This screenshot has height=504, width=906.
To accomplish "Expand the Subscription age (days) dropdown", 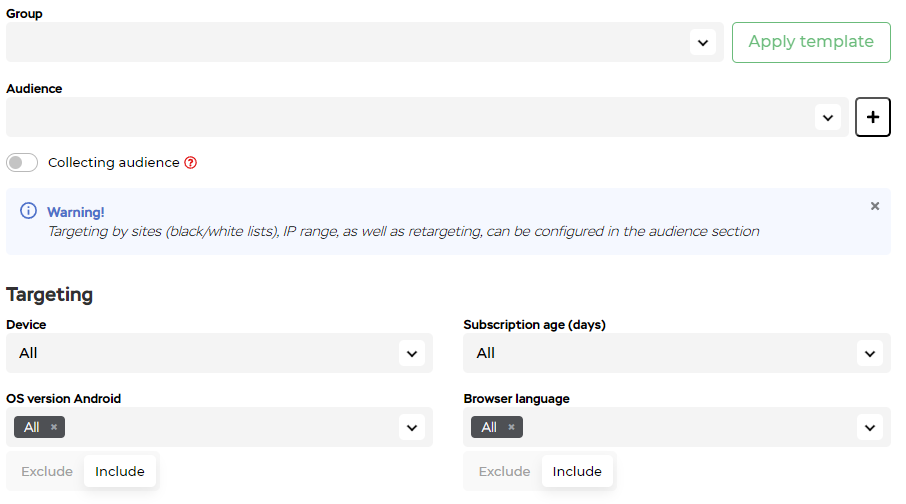I will click(869, 353).
